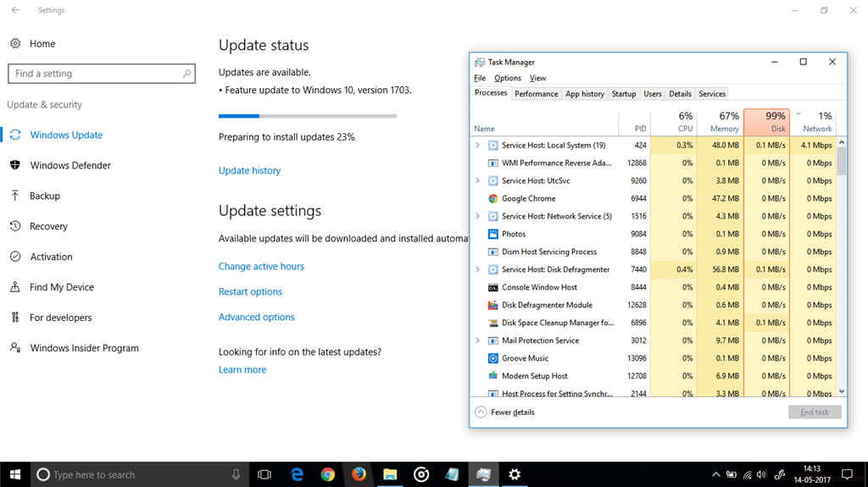Open Microsoft Edge from the taskbar
Screen dimensions: 868x487
(x=298, y=474)
